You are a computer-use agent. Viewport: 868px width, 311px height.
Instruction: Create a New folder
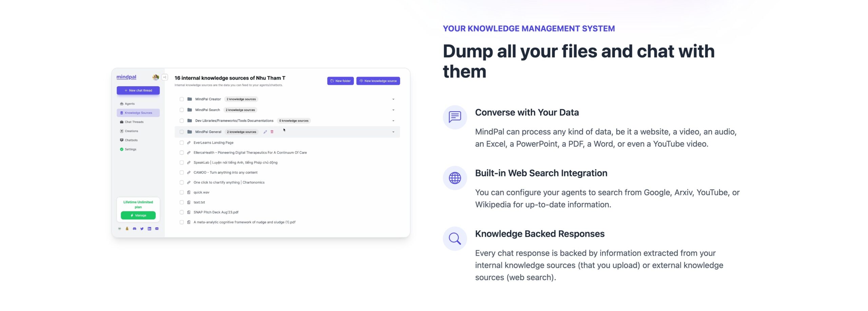340,81
